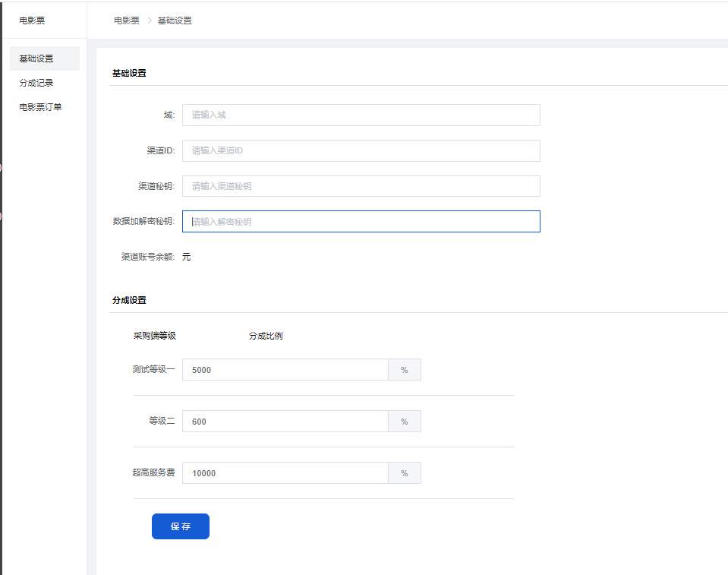Screen dimensions: 728x575
Task: Edit the 超高服务费 ratio field
Action: [285, 473]
